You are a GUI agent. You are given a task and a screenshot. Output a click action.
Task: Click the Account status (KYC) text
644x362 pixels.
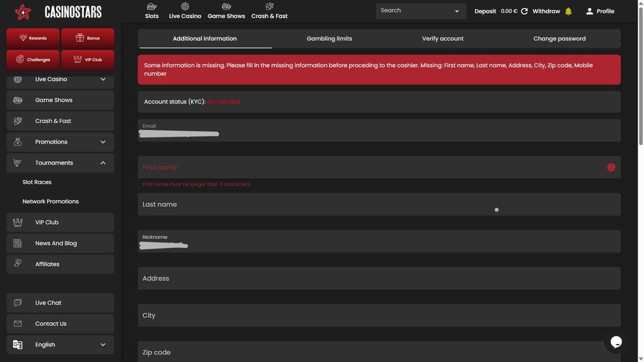point(192,102)
